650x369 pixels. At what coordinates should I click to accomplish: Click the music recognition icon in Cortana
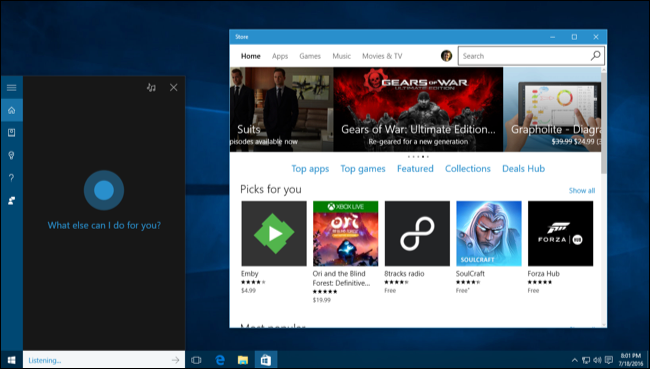click(x=151, y=87)
